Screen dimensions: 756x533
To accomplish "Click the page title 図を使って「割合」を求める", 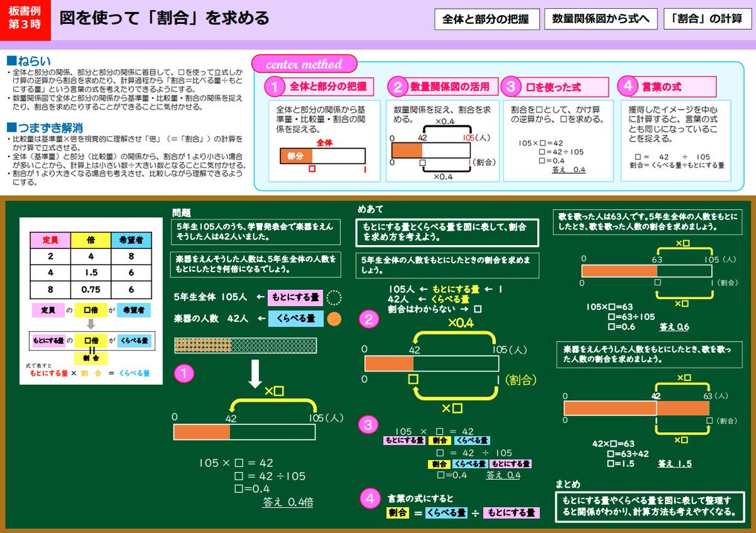I will click(x=164, y=18).
